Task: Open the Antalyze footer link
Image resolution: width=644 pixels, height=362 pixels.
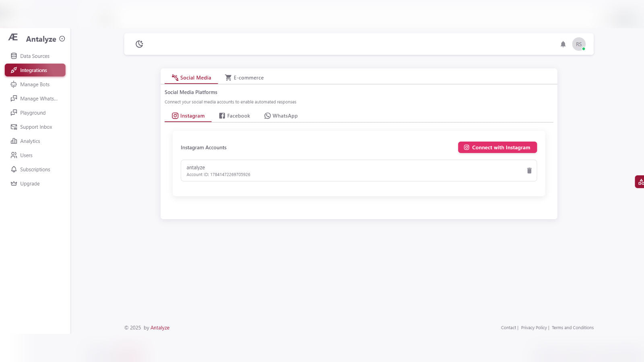Action: pyautogui.click(x=160, y=328)
